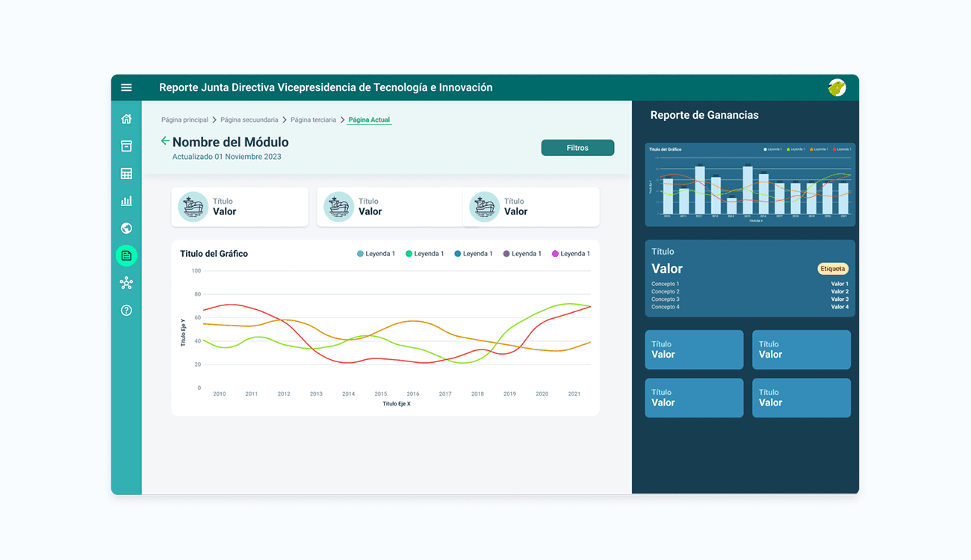Viewport: 971px width, 560px height.
Task: Click the 100 y-axis label
Action: click(x=196, y=271)
